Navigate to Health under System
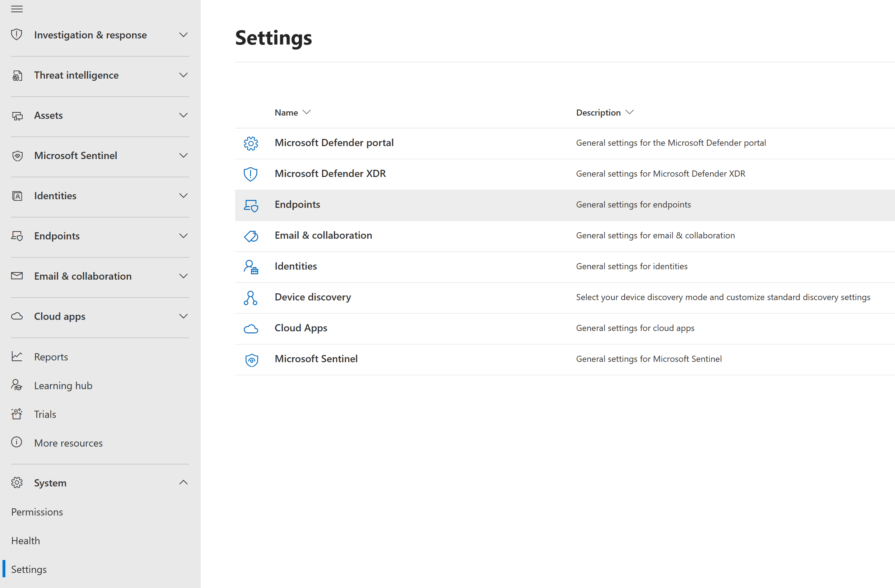The image size is (895, 588). point(25,540)
